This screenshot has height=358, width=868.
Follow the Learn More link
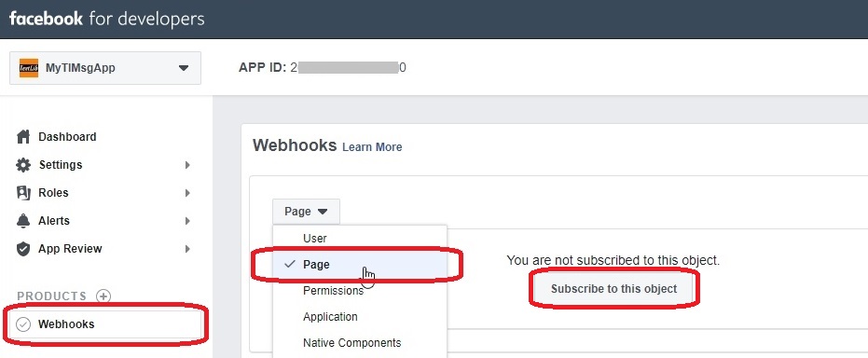pyautogui.click(x=372, y=147)
